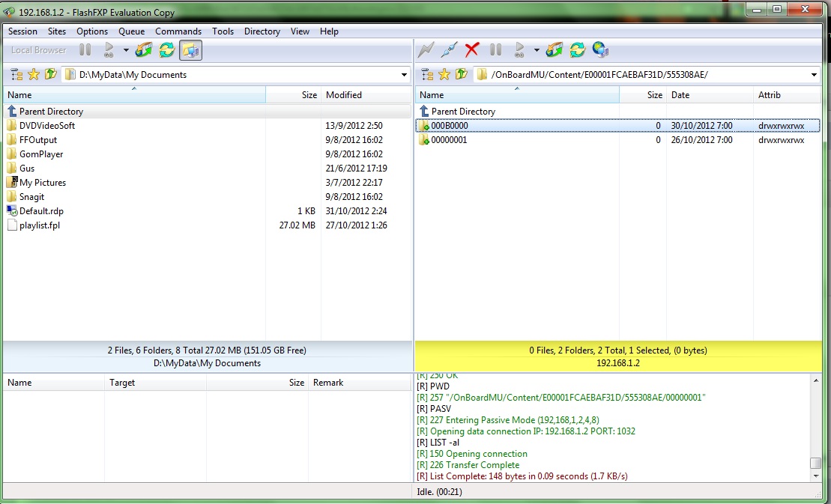Click remote Up One Folder icon
831x504 pixels.
click(x=462, y=75)
